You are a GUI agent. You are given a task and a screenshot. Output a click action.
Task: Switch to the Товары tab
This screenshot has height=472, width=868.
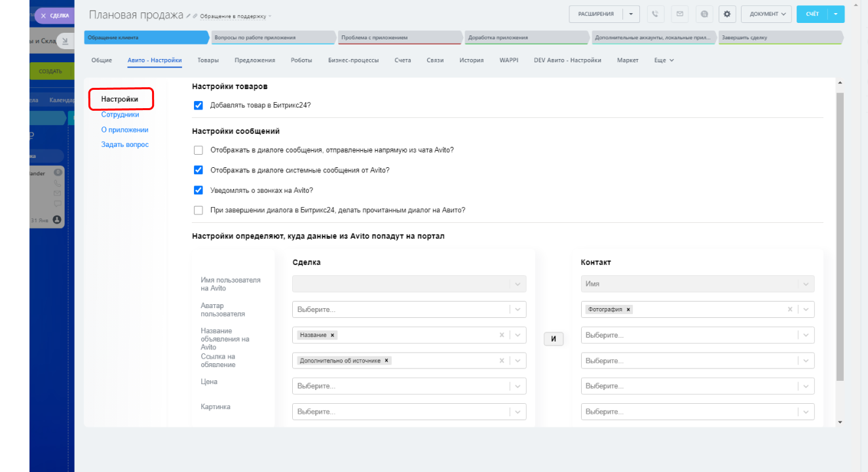pyautogui.click(x=208, y=60)
